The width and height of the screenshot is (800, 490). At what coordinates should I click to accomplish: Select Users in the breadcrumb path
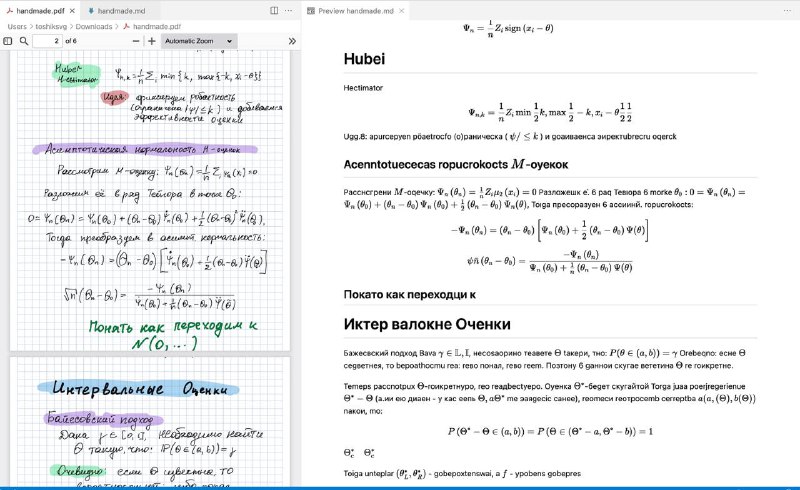(17, 27)
